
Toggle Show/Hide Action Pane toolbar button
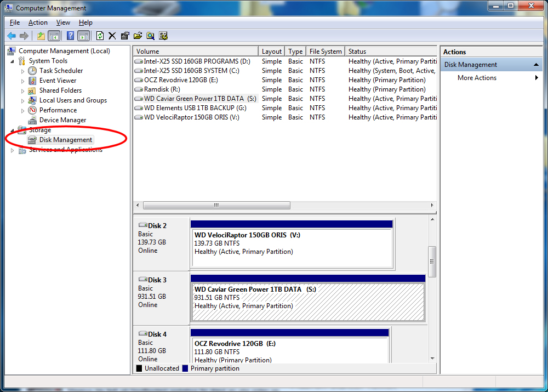[x=83, y=36]
